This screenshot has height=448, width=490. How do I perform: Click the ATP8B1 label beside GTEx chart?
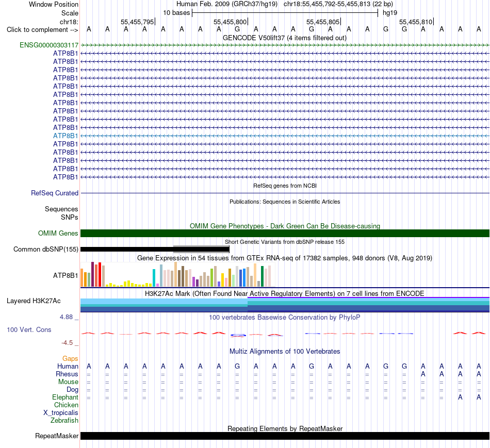pos(66,275)
